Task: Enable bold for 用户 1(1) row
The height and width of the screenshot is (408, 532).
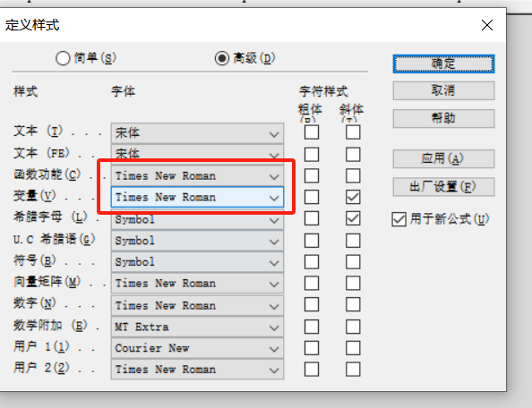Action: [312, 348]
